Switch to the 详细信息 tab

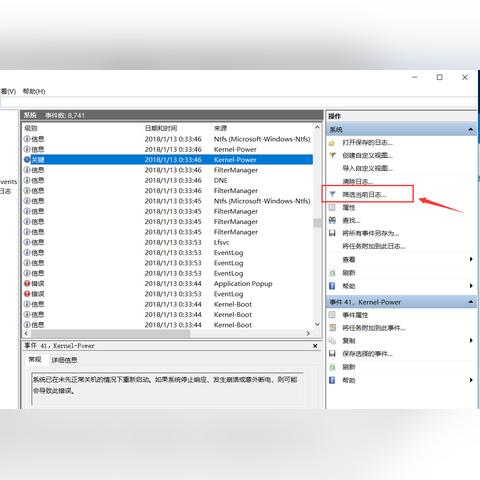coord(64,360)
